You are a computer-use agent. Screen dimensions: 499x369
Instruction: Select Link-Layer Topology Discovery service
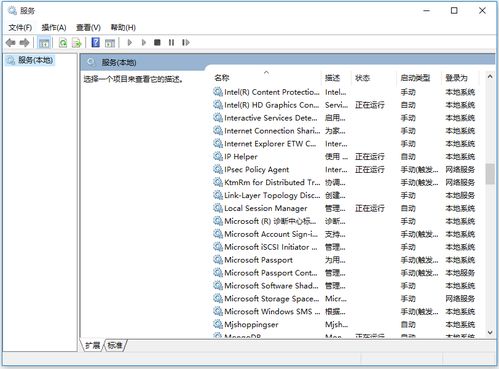pyautogui.click(x=345, y=195)
